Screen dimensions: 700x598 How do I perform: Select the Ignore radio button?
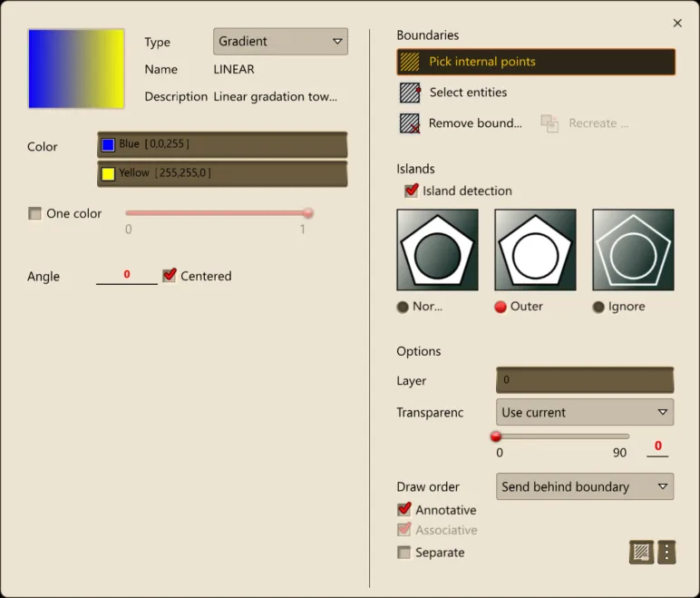(598, 307)
